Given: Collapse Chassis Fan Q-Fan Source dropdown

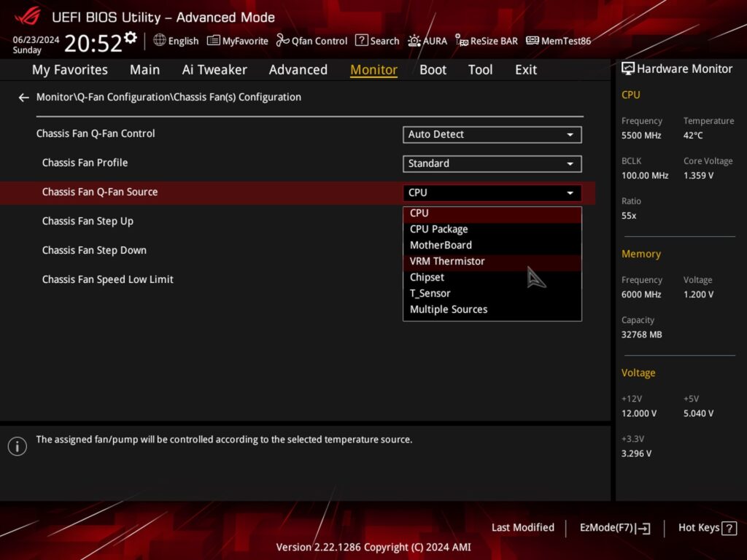Looking at the screenshot, I should coord(492,192).
